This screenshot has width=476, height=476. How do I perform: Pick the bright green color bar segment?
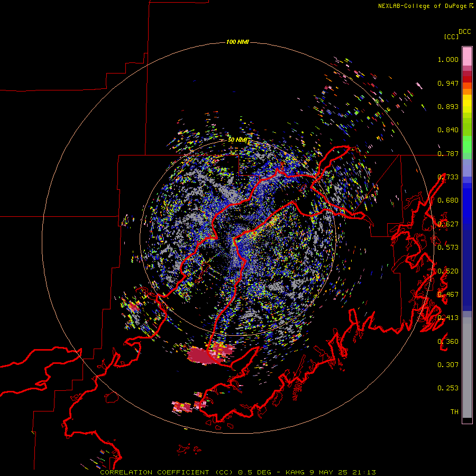pos(467,144)
